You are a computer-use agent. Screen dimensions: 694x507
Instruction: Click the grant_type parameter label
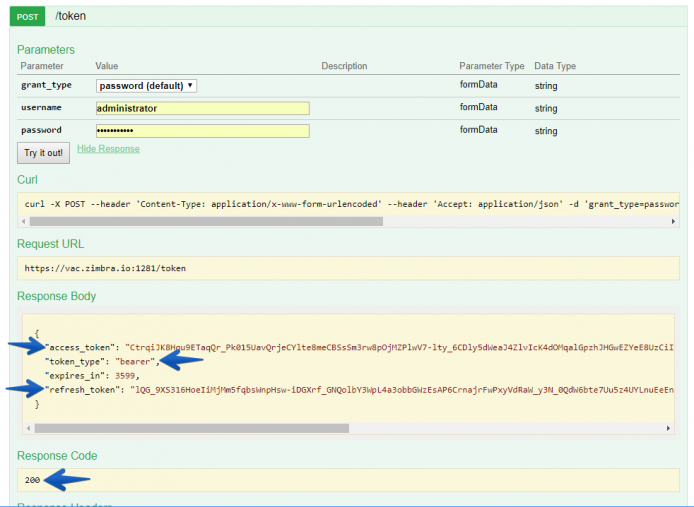46,85
